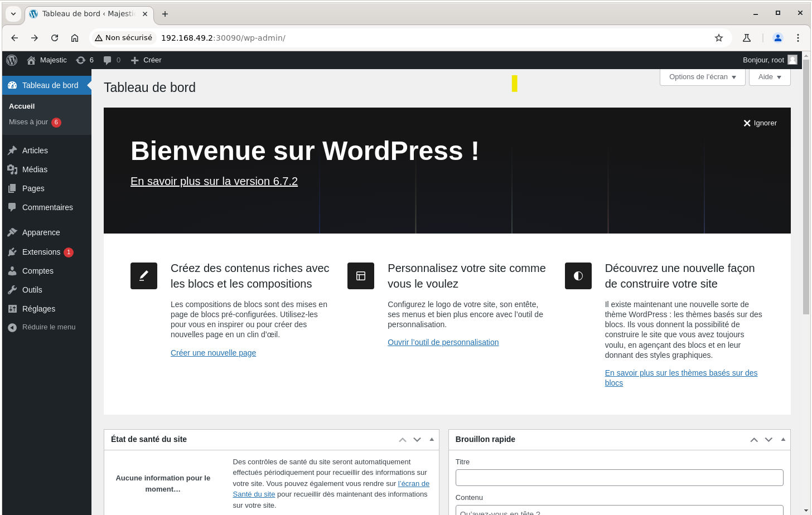Reload the page in the browser

point(55,38)
